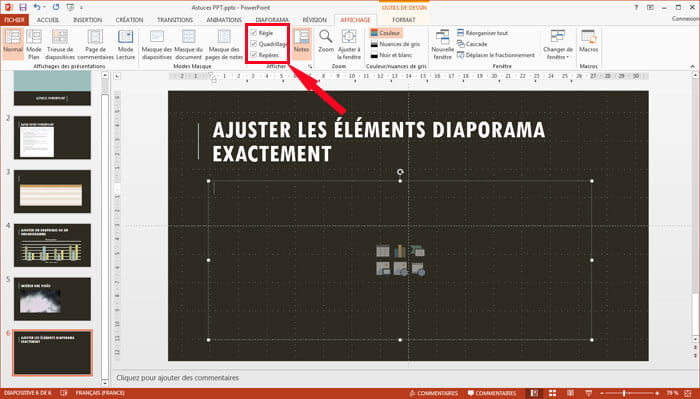700x399 pixels.
Task: Click Cascade window arrangement
Action: pyautogui.click(x=472, y=44)
